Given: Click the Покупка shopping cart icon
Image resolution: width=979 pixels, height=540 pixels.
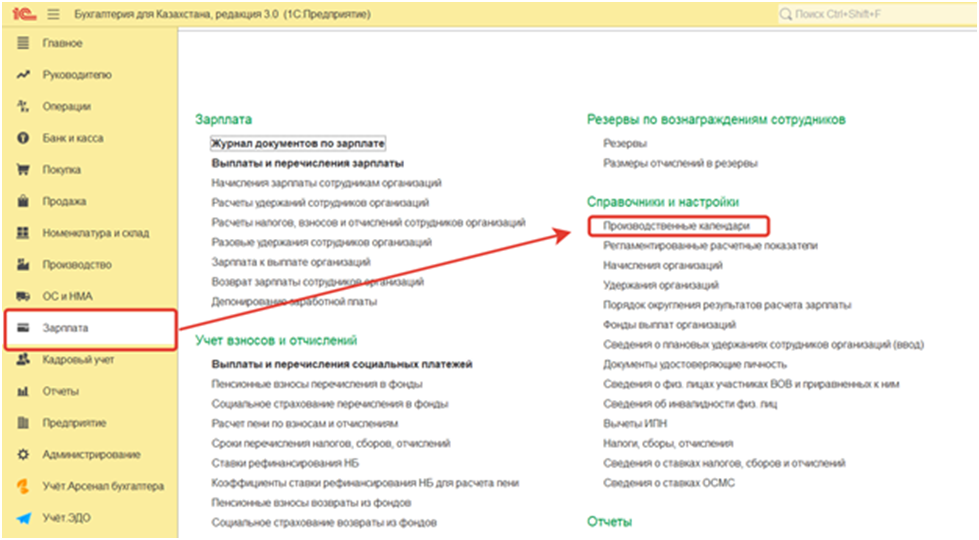Looking at the screenshot, I should pyautogui.click(x=22, y=170).
